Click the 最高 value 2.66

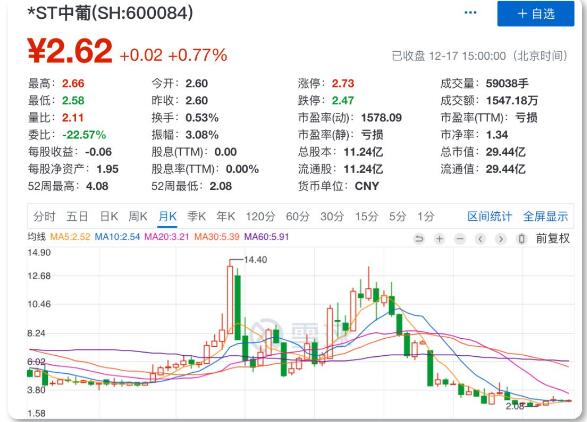pos(73,83)
